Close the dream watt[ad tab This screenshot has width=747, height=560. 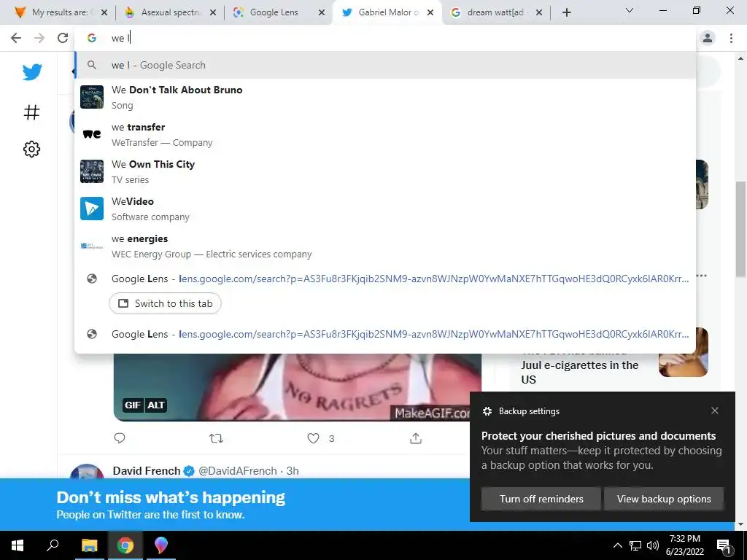[x=539, y=12]
